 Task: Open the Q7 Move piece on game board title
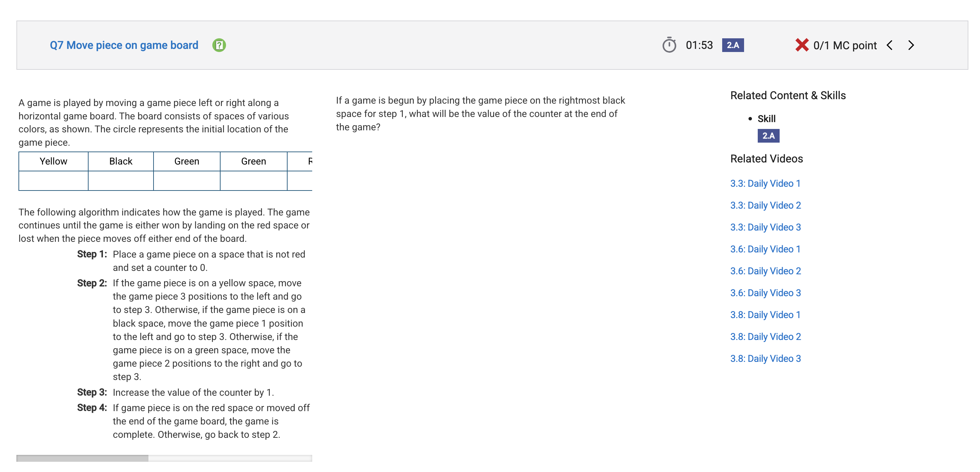[x=124, y=45]
